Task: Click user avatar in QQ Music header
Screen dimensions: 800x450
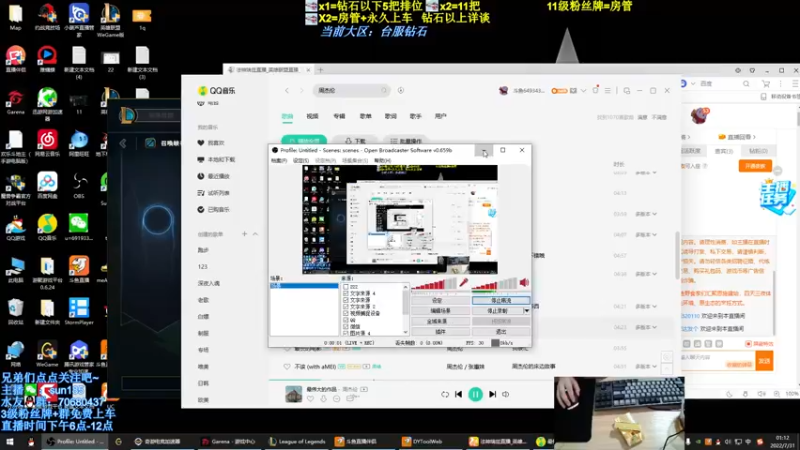Action: click(503, 90)
